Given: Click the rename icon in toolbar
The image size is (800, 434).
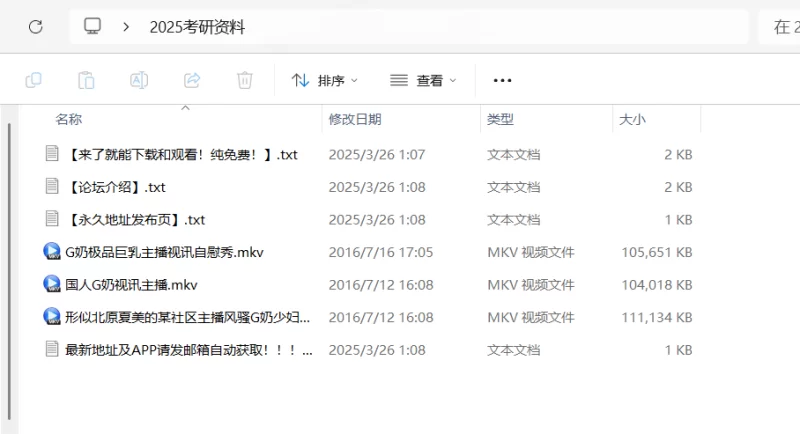Looking at the screenshot, I should [x=139, y=81].
